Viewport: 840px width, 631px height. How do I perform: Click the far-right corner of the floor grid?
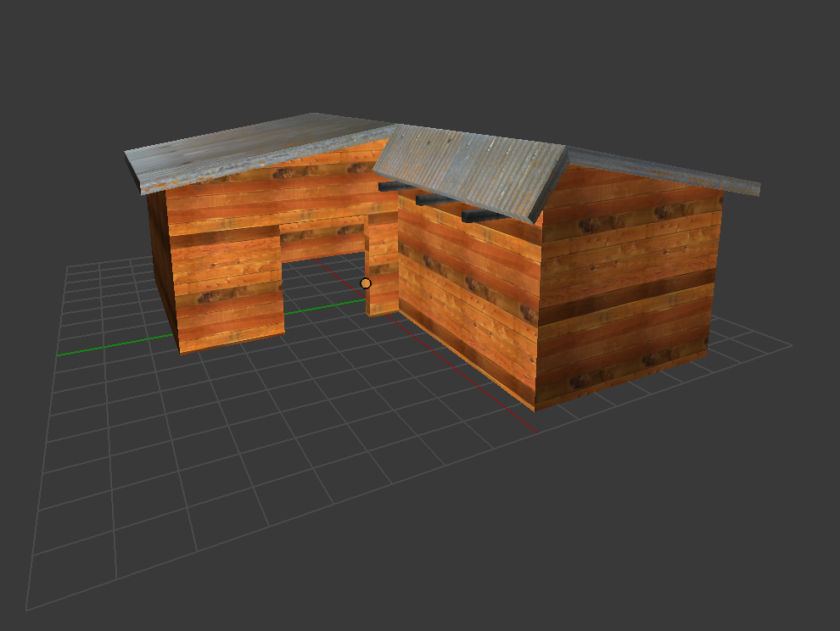pyautogui.click(x=791, y=344)
